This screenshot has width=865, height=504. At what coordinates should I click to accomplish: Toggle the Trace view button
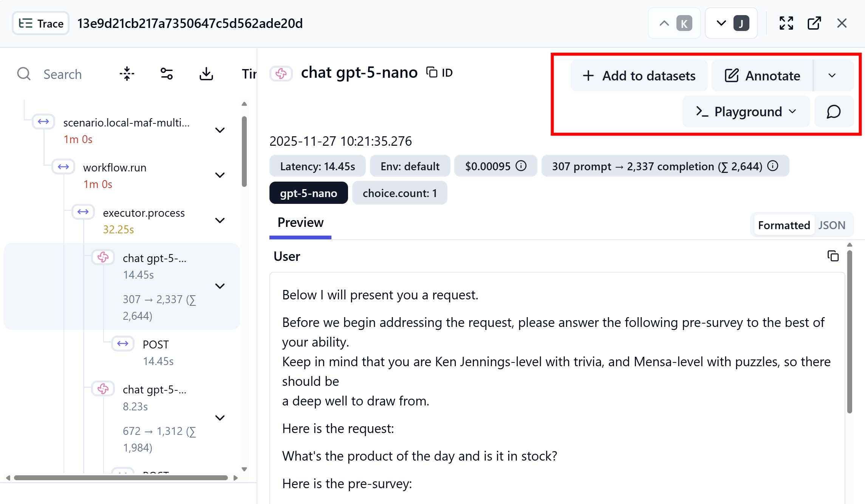[x=41, y=23]
